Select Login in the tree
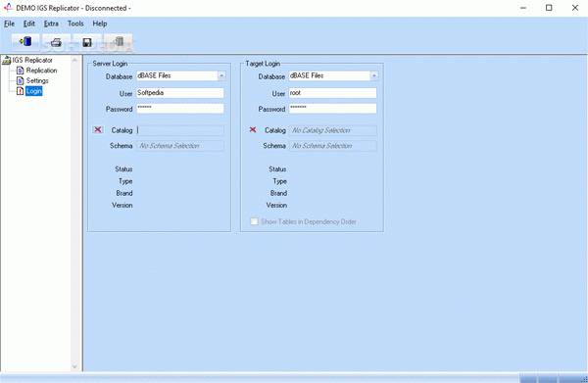 [33, 91]
